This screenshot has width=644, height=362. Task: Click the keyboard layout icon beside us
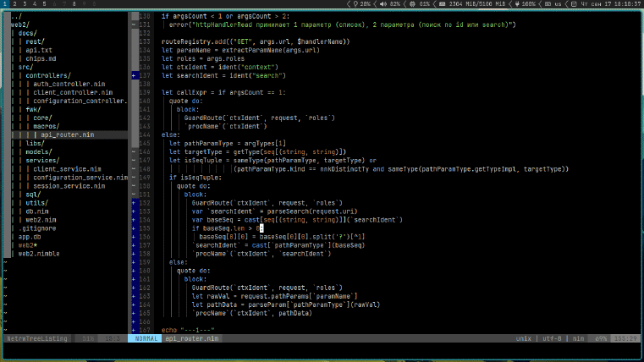click(x=548, y=3)
